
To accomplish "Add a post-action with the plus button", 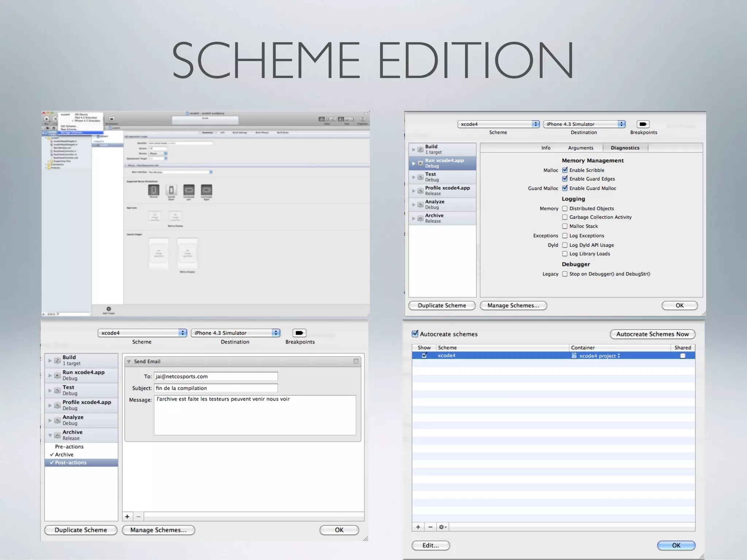I will point(127,517).
